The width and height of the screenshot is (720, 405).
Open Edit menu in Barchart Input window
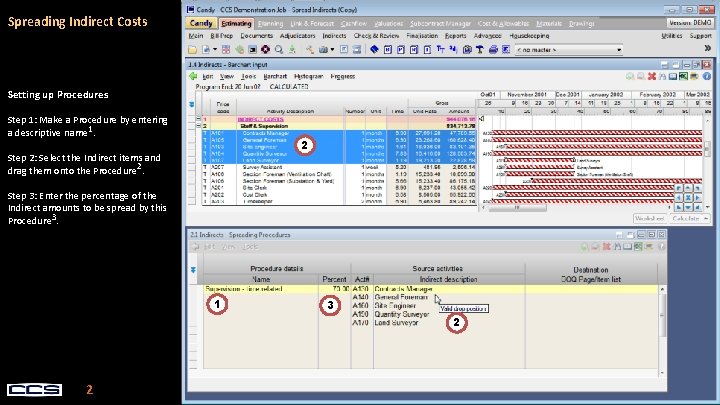(x=208, y=77)
